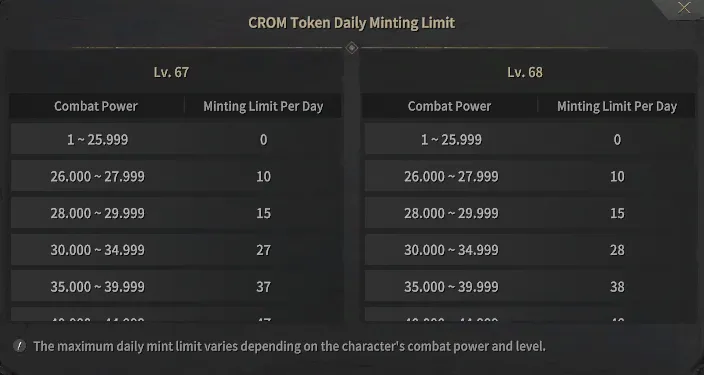Click Lv. 68 minting limit value 28

[x=617, y=250]
